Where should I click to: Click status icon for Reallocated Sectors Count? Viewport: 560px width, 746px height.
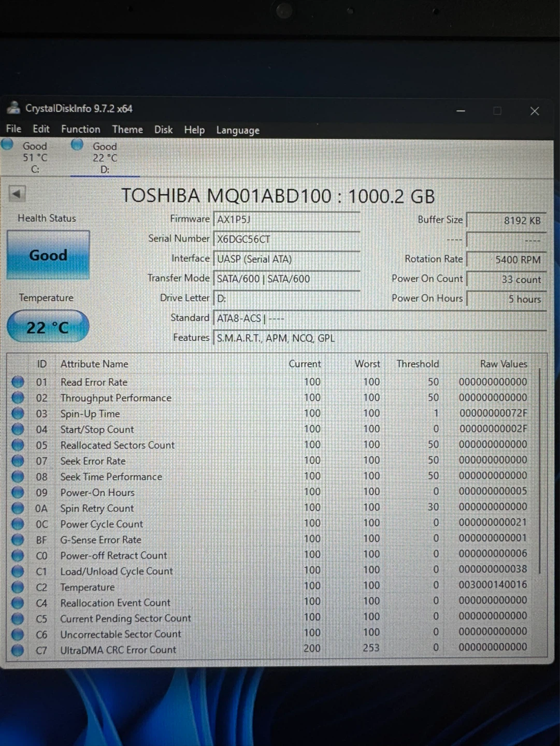[18, 445]
